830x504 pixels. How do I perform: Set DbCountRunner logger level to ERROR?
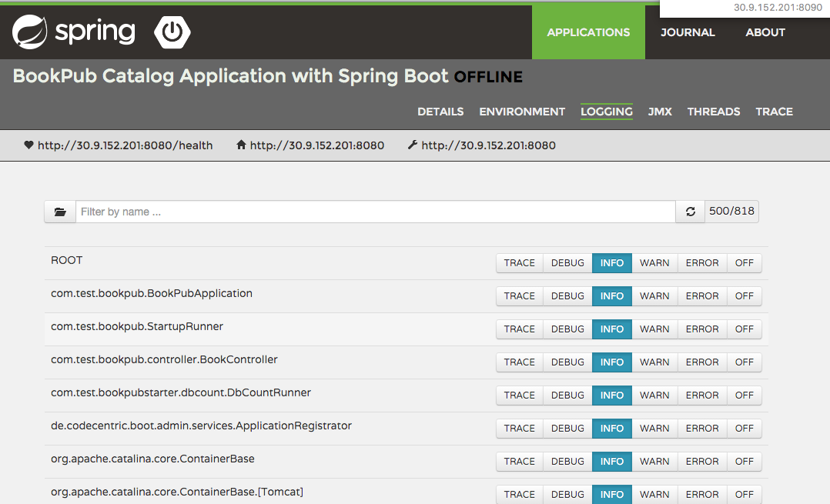click(701, 395)
